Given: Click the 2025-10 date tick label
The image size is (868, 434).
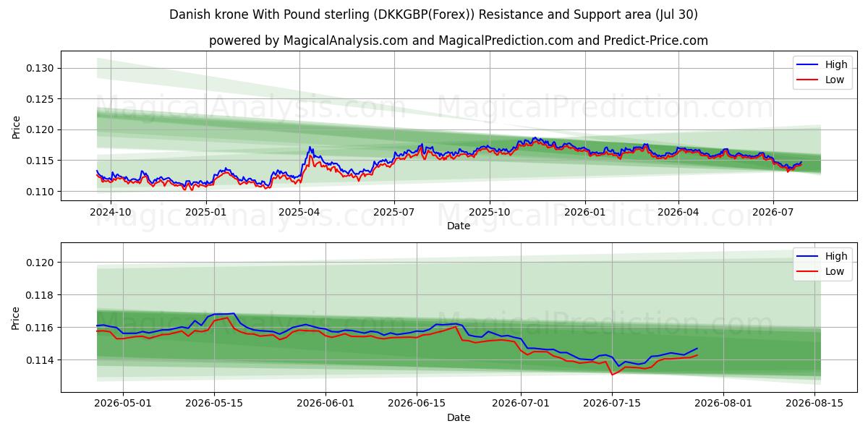Looking at the screenshot, I should (x=489, y=212).
